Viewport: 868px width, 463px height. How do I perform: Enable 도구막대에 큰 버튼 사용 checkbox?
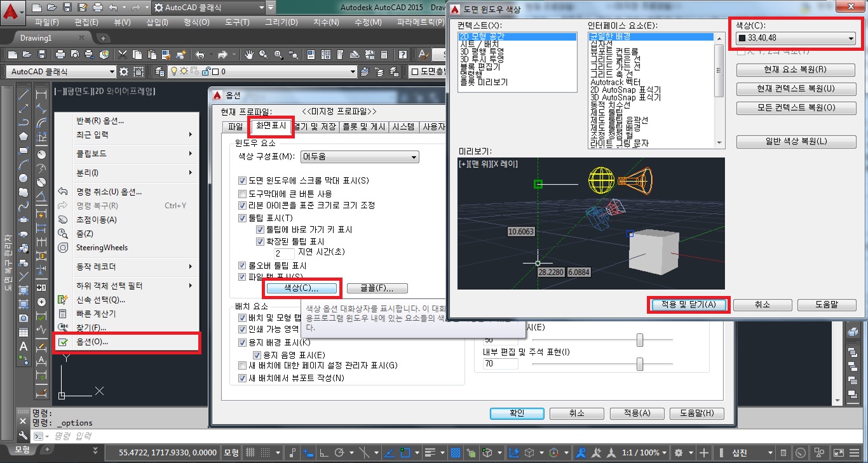[x=241, y=194]
